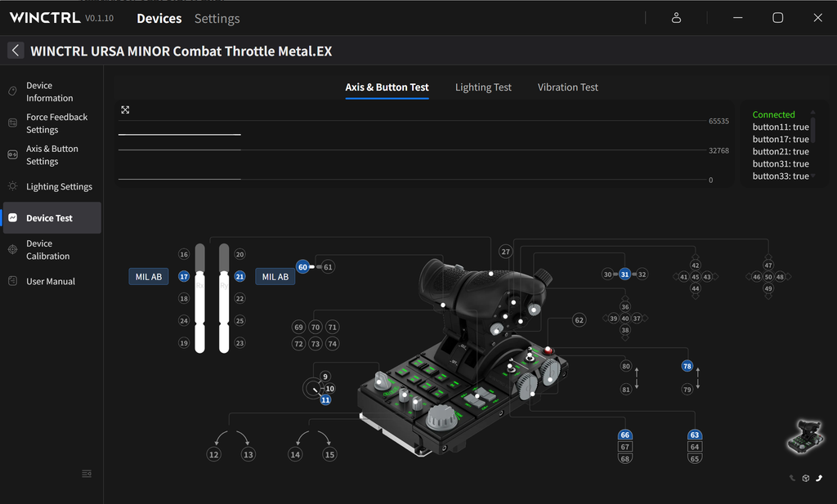Click button indicator 60
Viewport: 837px width, 504px height.
[x=302, y=266]
